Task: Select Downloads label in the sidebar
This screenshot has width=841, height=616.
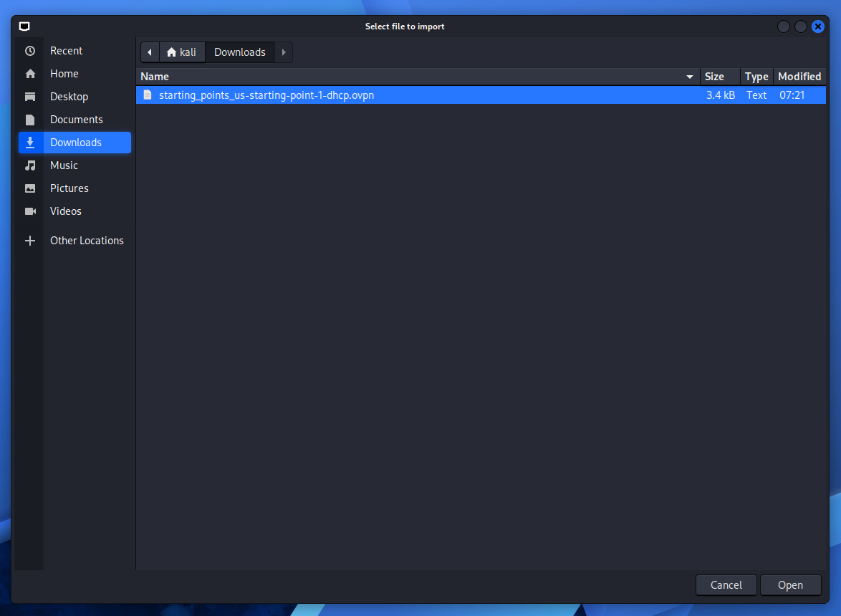Action: click(76, 143)
